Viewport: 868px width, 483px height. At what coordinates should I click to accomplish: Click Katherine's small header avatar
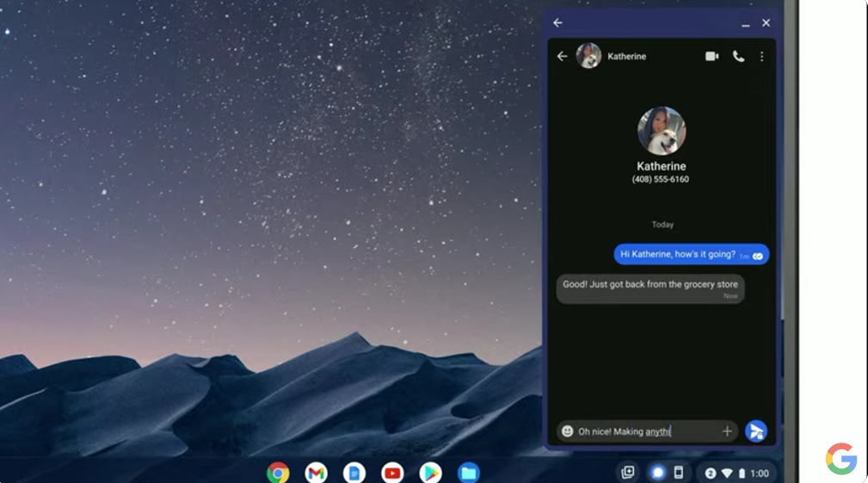588,56
